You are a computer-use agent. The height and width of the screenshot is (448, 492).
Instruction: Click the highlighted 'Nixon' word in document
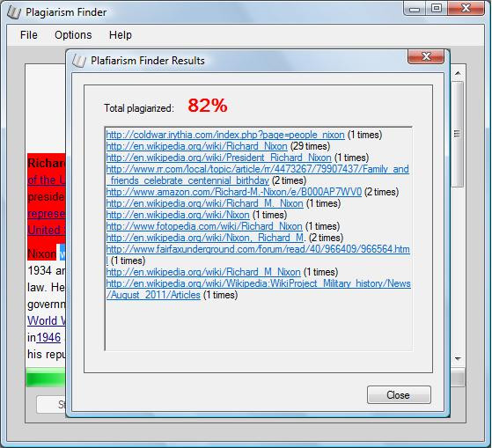pyautogui.click(x=41, y=253)
